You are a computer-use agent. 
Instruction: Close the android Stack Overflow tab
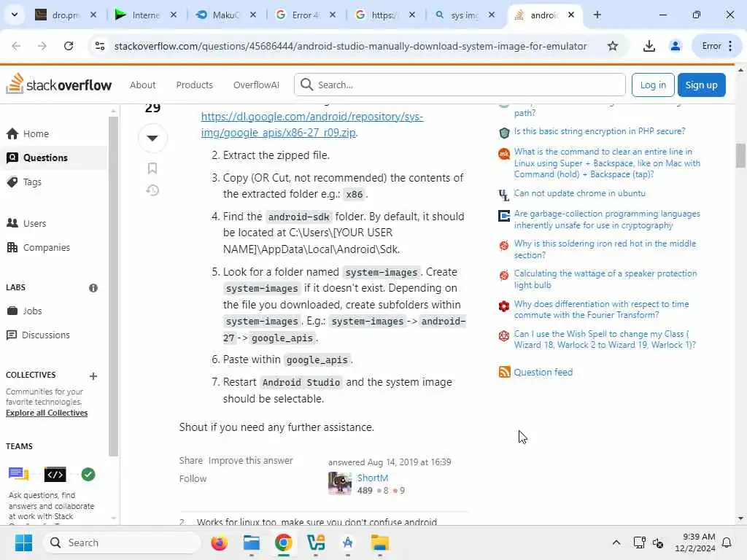coord(571,15)
